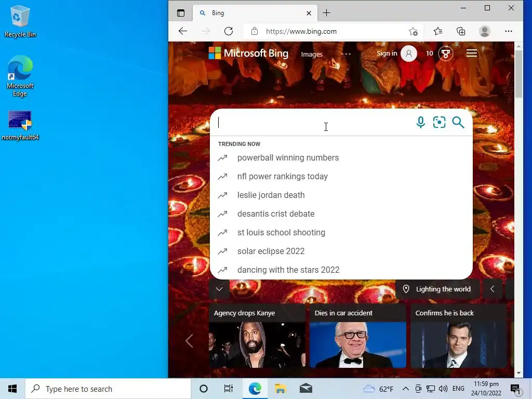Open volume control tray icon
This screenshot has width=532, height=399.
pyautogui.click(x=443, y=389)
